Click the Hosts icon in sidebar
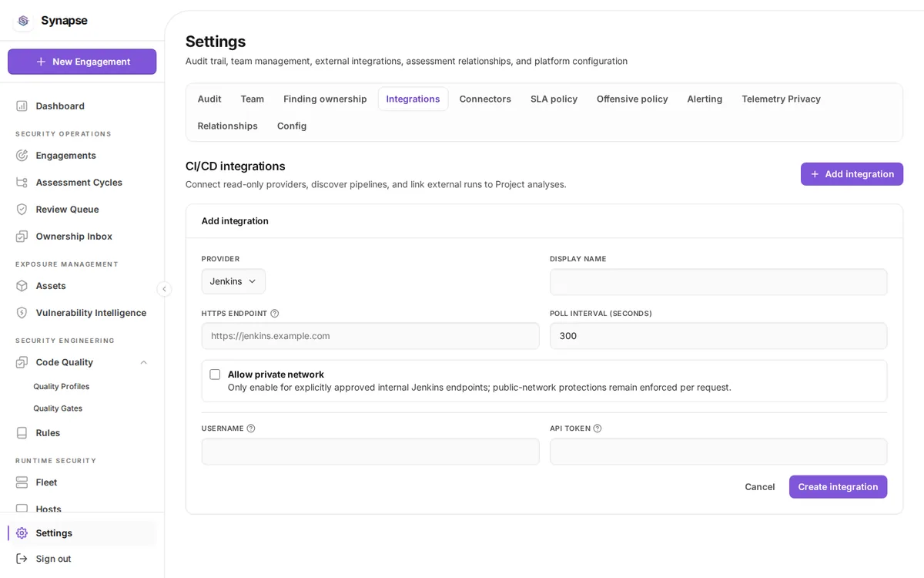The height and width of the screenshot is (578, 924). tap(22, 508)
